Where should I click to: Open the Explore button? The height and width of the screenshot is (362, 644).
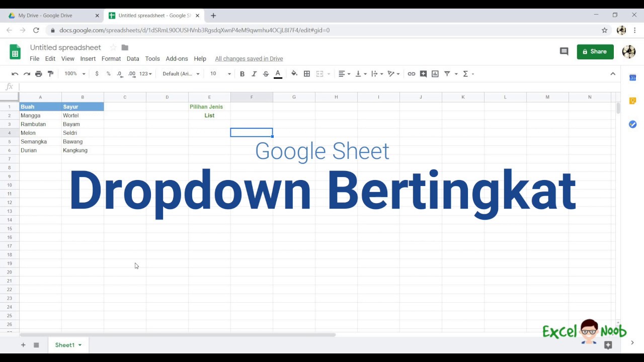tap(608, 345)
